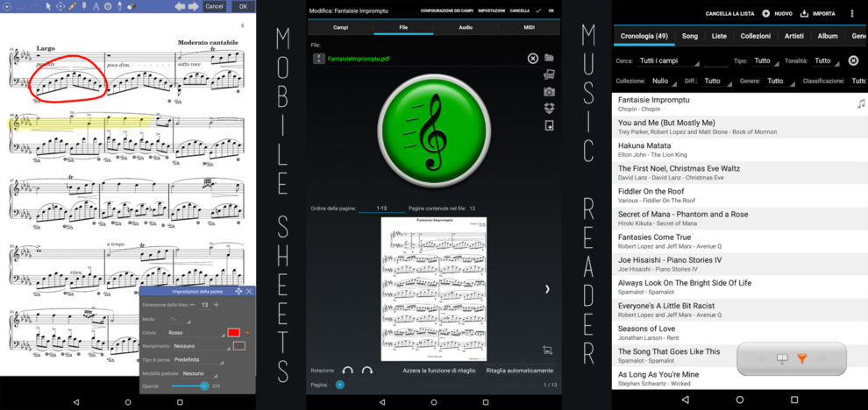Import file from Dropbox icon

coord(549,109)
